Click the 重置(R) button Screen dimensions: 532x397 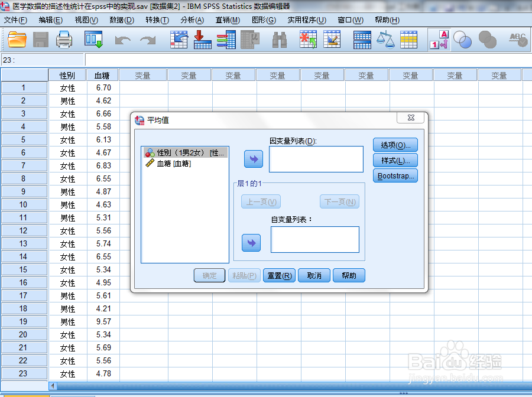279,275
